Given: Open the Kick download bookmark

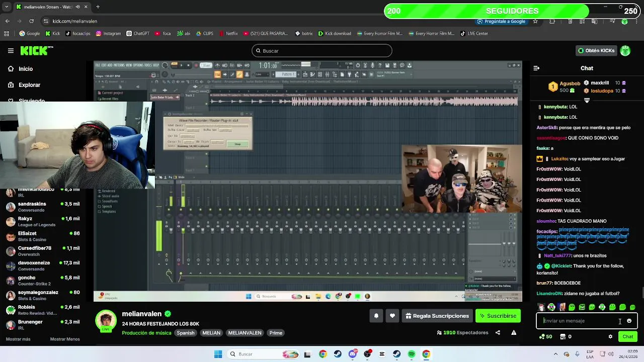Looking at the screenshot, I should click(335, 34).
